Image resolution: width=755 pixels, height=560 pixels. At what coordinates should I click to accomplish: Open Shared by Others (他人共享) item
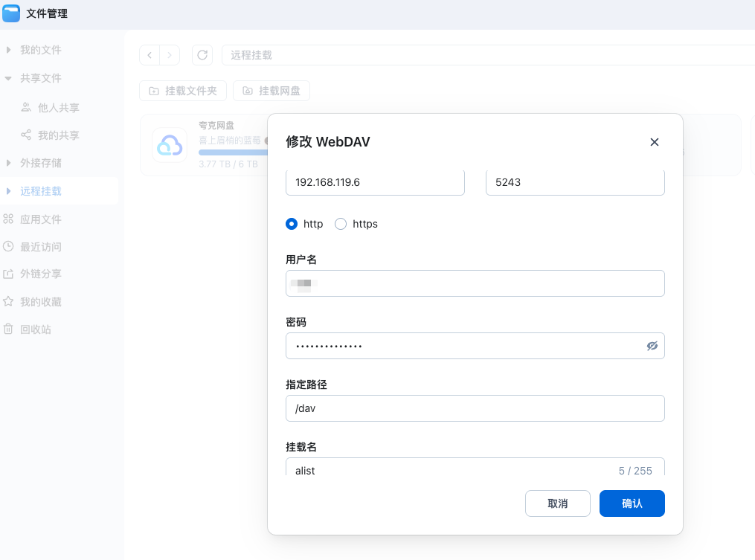pos(58,108)
